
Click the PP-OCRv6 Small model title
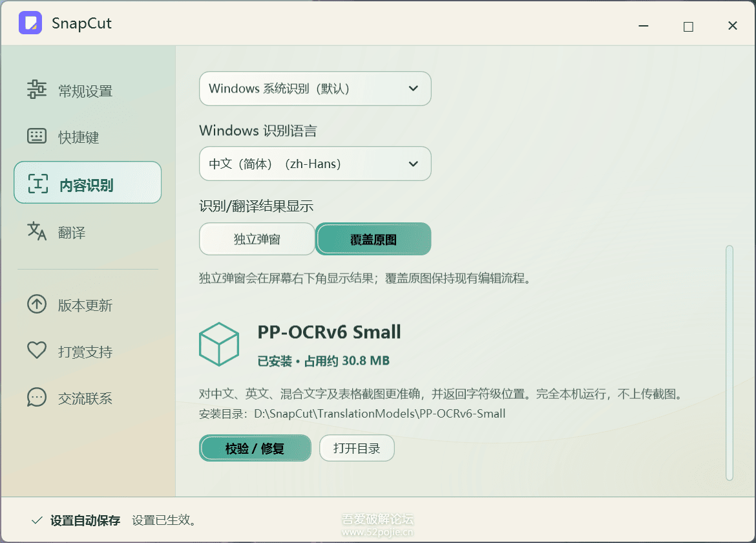(330, 332)
